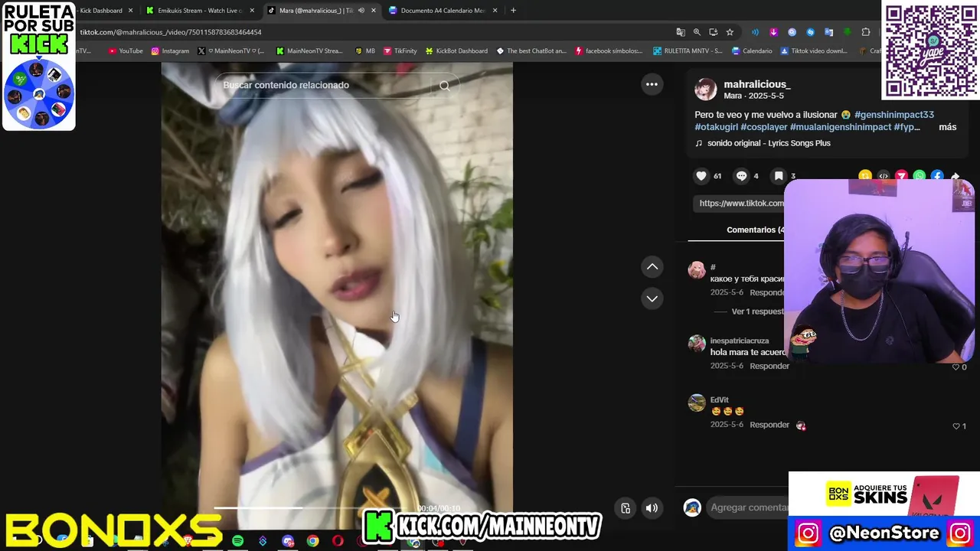Click the search magnifier in video overlay
Image resolution: width=980 pixels, height=551 pixels.
[x=444, y=85]
